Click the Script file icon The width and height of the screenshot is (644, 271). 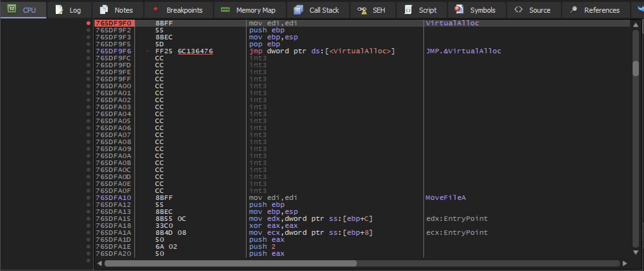coord(408,10)
